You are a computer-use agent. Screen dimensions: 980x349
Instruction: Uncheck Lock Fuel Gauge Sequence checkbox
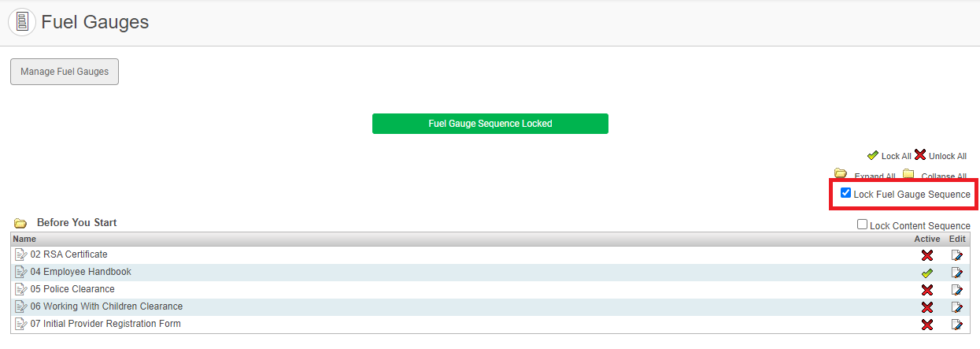[845, 193]
